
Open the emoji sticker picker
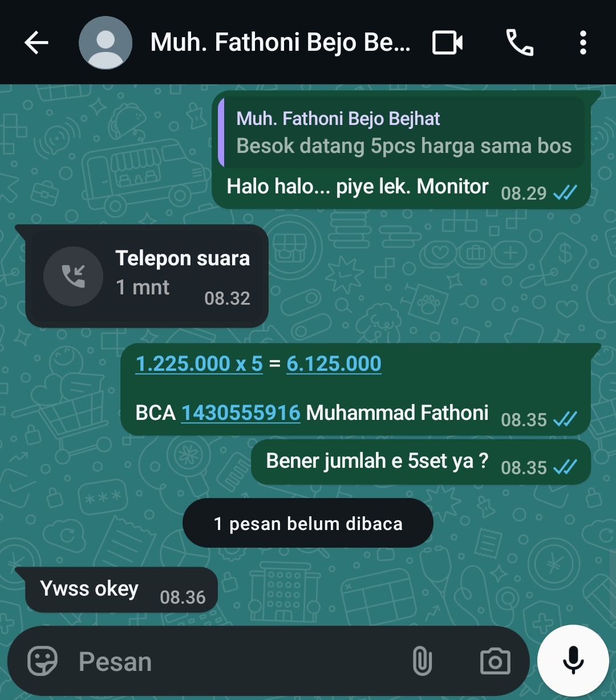click(x=43, y=662)
